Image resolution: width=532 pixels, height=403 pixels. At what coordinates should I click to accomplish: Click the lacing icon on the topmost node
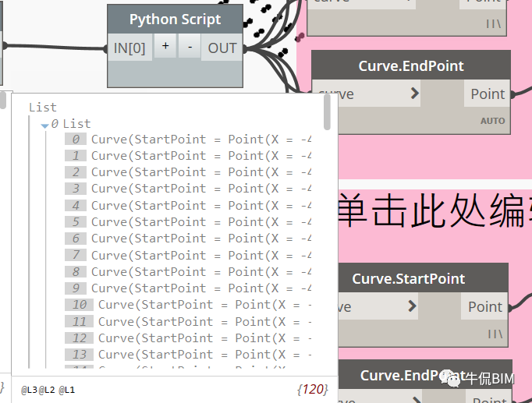[x=493, y=23]
